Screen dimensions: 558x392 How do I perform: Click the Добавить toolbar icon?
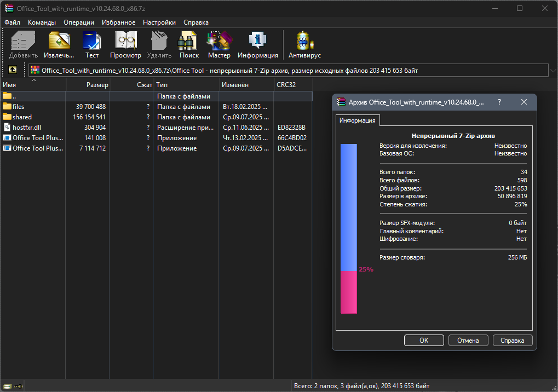[x=23, y=40]
